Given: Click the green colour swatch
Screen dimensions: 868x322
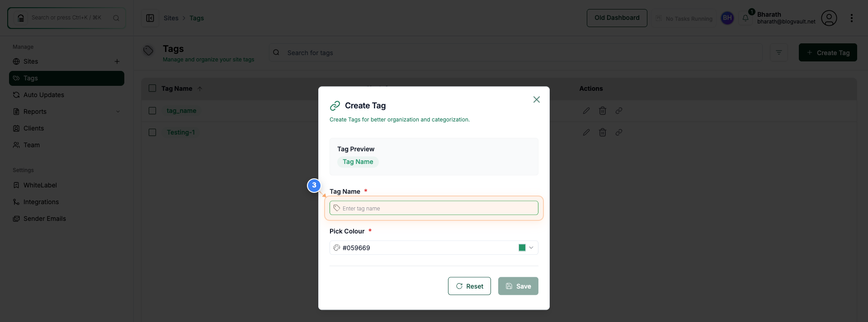Looking at the screenshot, I should [x=522, y=247].
